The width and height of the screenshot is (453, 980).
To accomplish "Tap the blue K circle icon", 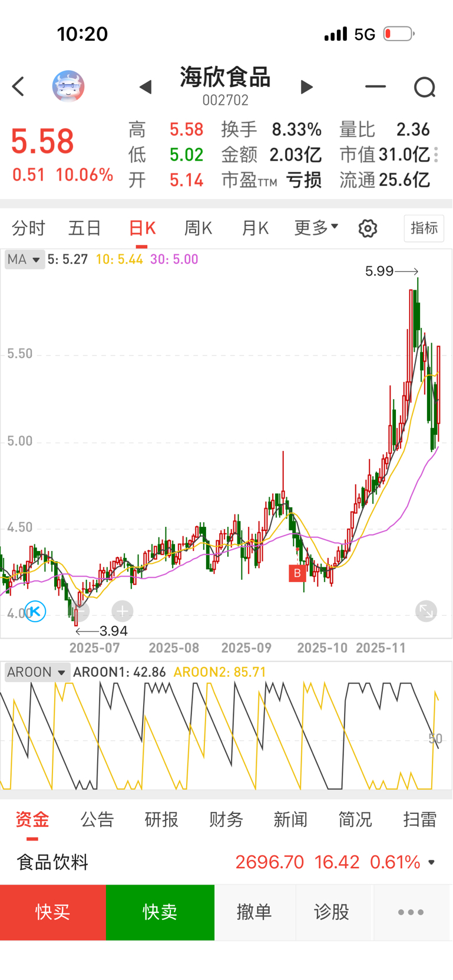I will [x=35, y=612].
